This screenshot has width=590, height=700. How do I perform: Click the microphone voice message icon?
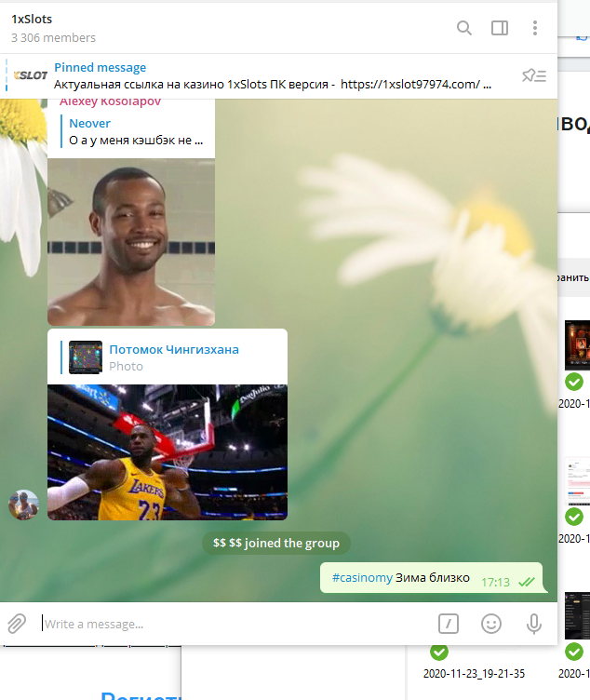click(534, 624)
